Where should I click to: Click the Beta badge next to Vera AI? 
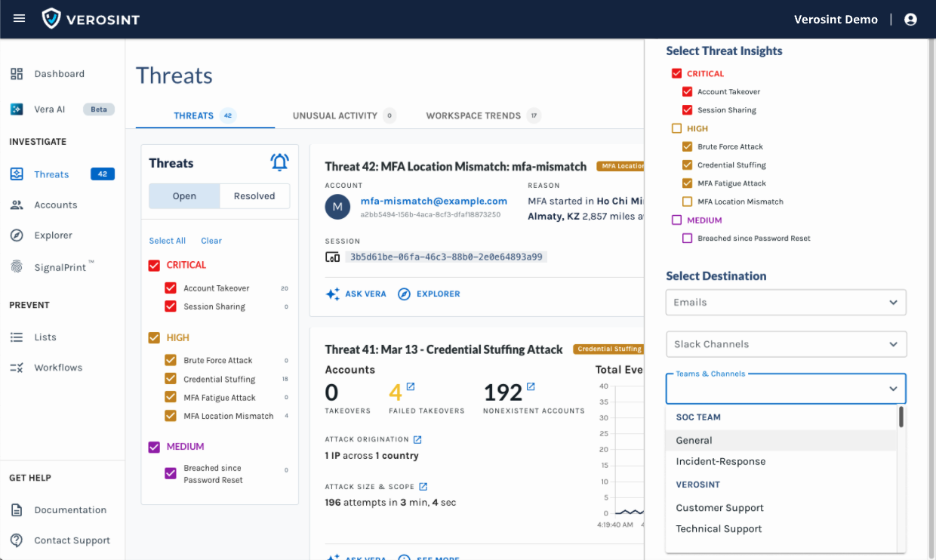click(x=99, y=109)
